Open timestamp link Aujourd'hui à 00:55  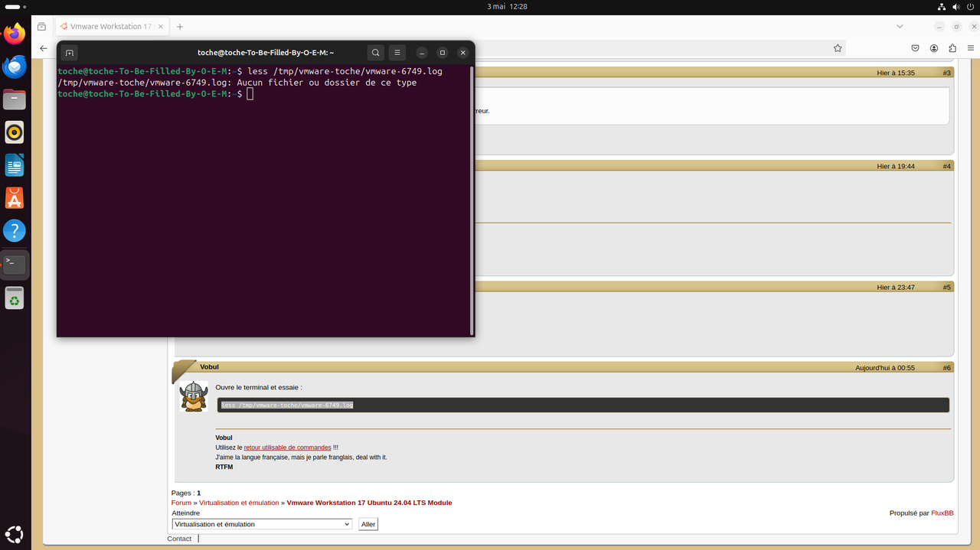point(885,368)
